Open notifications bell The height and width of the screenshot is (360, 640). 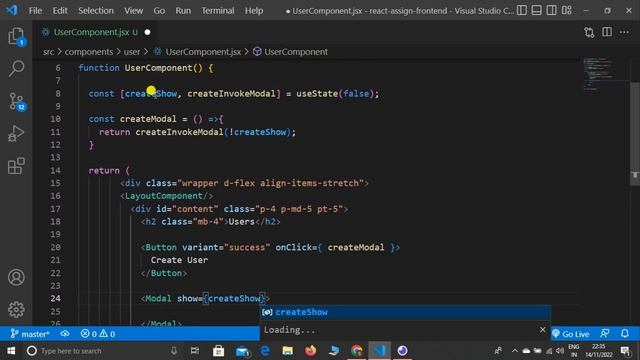(625, 333)
